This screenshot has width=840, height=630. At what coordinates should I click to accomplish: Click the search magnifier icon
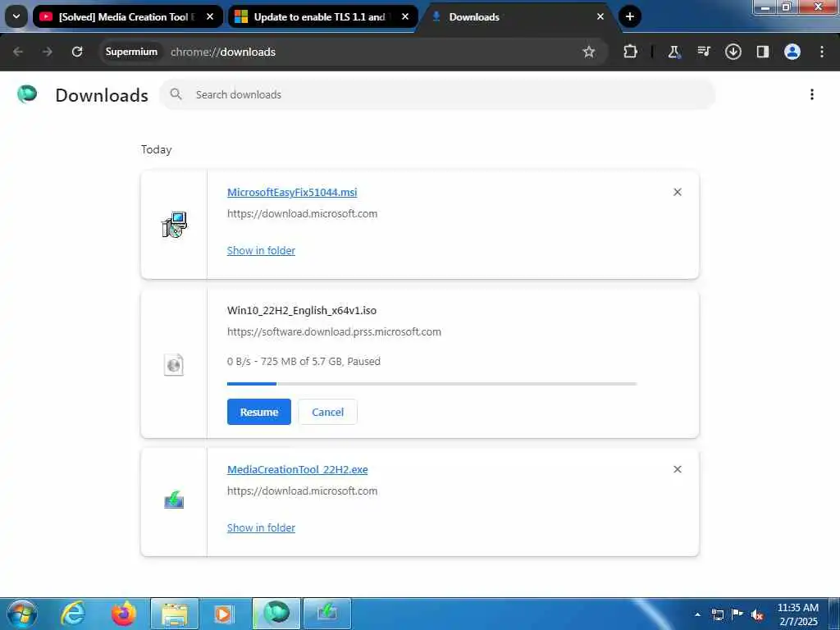click(x=176, y=94)
